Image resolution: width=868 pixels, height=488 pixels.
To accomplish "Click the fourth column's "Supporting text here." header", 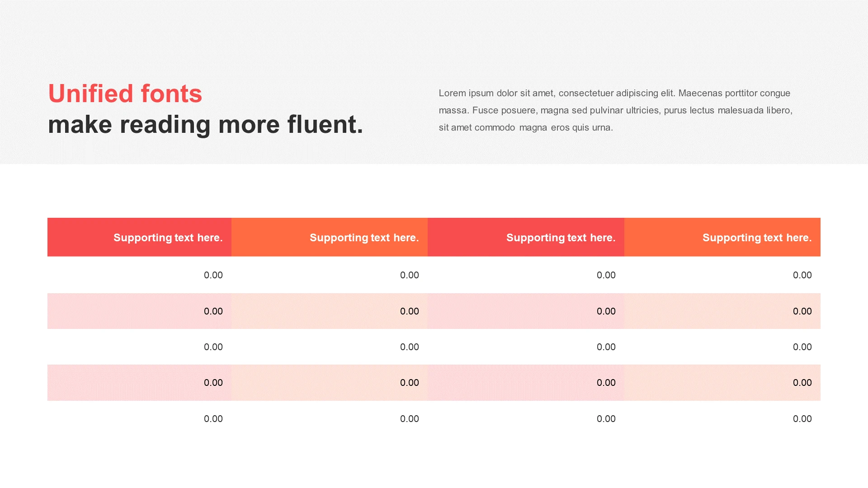I will (757, 238).
